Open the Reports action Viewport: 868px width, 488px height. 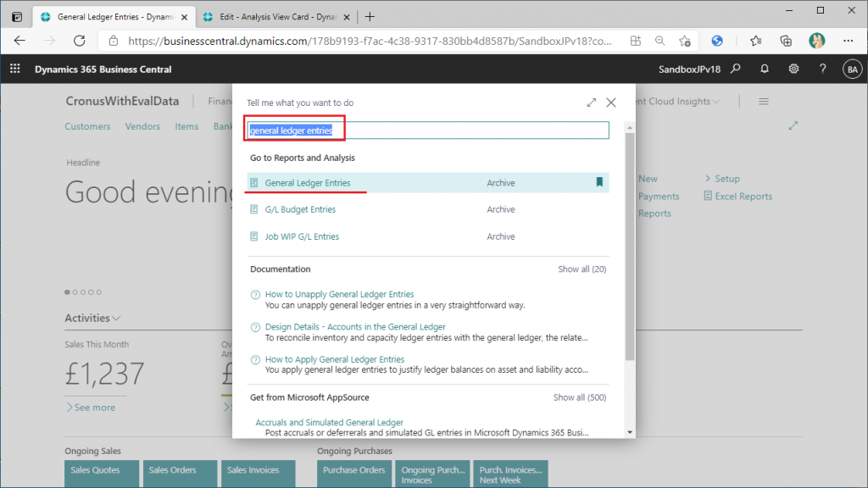654,213
